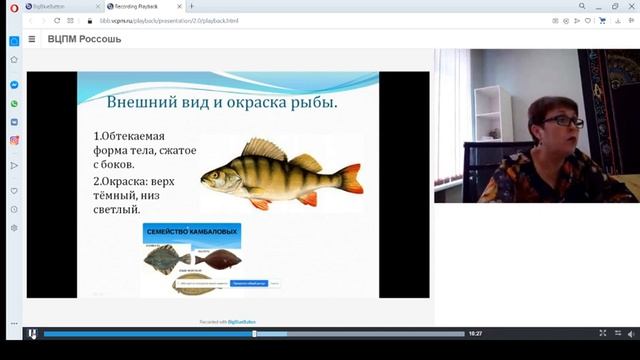The image size is (640, 360).
Task: Click the playback position handle
Action: (x=254, y=334)
